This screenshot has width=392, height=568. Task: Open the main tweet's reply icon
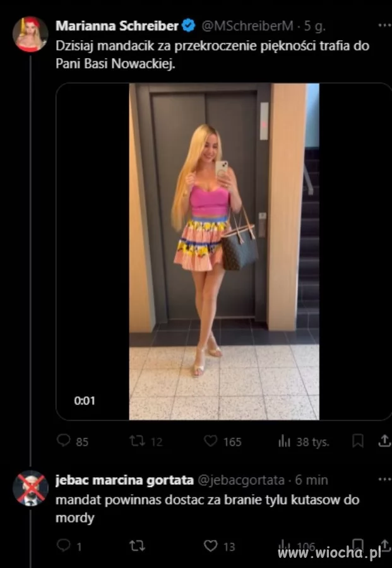point(64,441)
